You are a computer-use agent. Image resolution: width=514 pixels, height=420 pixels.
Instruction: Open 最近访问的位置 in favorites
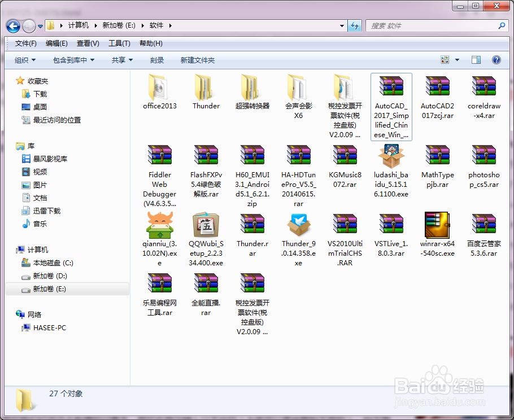[51, 120]
